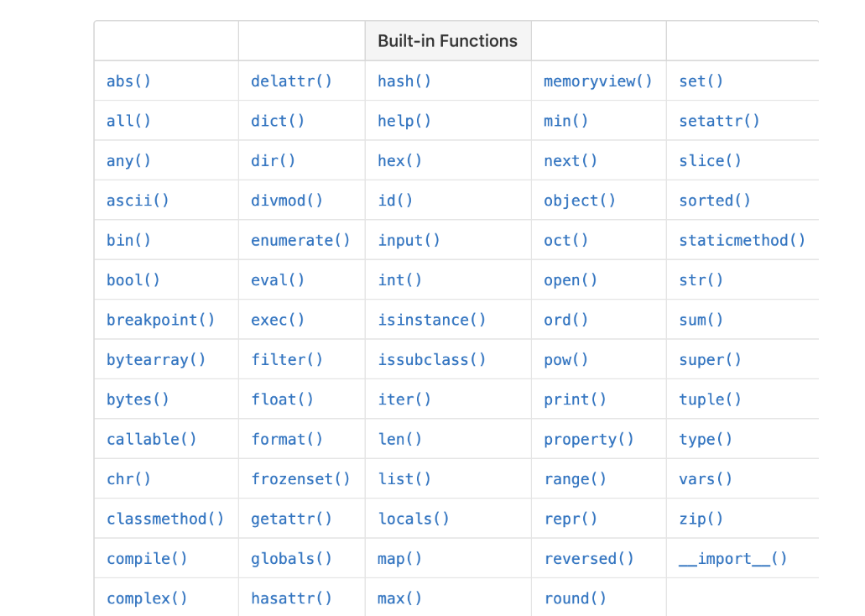The width and height of the screenshot is (865, 616).
Task: Click the tuple() link
Action: pyautogui.click(x=710, y=400)
